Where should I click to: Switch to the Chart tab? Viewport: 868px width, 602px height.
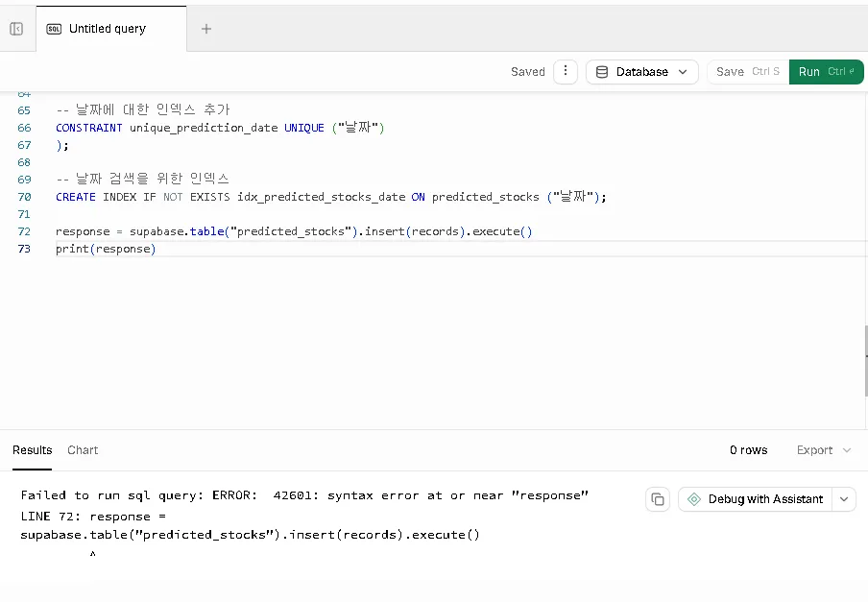(x=83, y=450)
